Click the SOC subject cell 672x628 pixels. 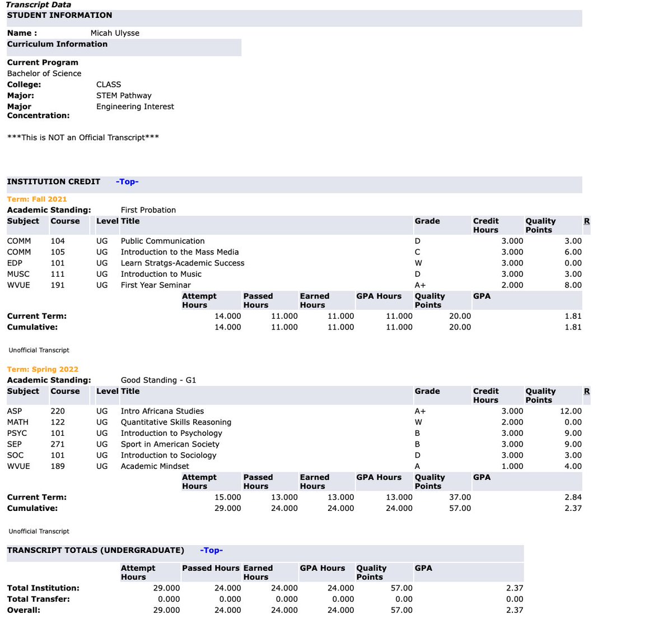click(x=15, y=455)
